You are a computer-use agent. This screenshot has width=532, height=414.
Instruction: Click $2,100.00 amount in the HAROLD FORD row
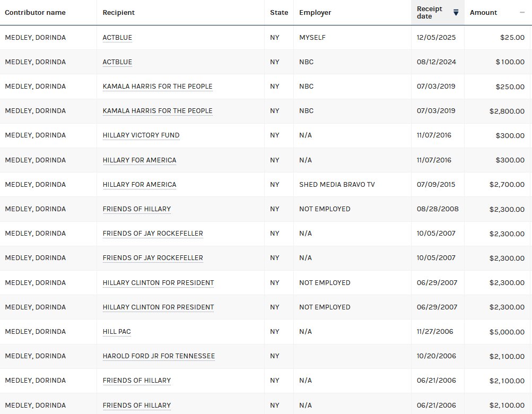coord(507,357)
